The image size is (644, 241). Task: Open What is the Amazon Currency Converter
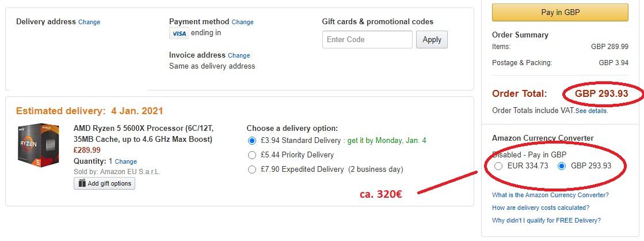tap(550, 195)
